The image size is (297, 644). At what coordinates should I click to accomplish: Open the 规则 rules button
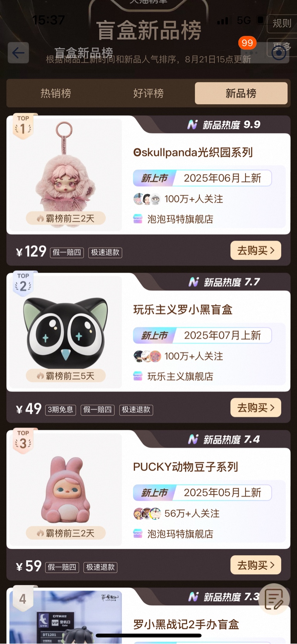coord(282,23)
